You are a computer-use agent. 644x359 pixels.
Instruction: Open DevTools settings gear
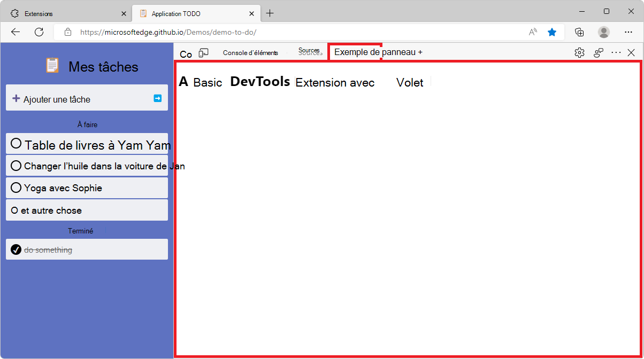tap(579, 52)
